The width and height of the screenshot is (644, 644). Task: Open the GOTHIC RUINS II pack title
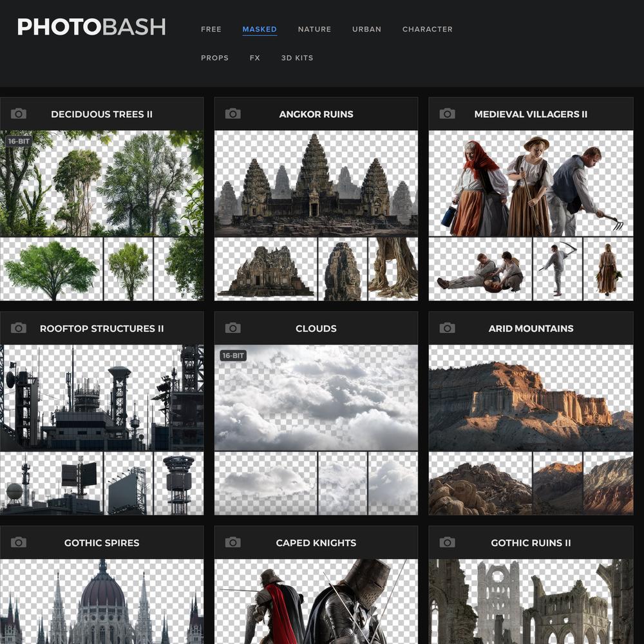(531, 543)
